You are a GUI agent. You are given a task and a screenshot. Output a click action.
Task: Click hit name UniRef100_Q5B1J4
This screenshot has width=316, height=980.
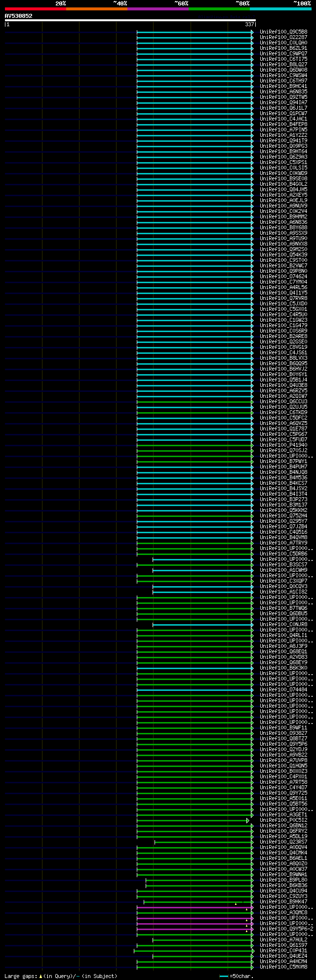(283, 380)
